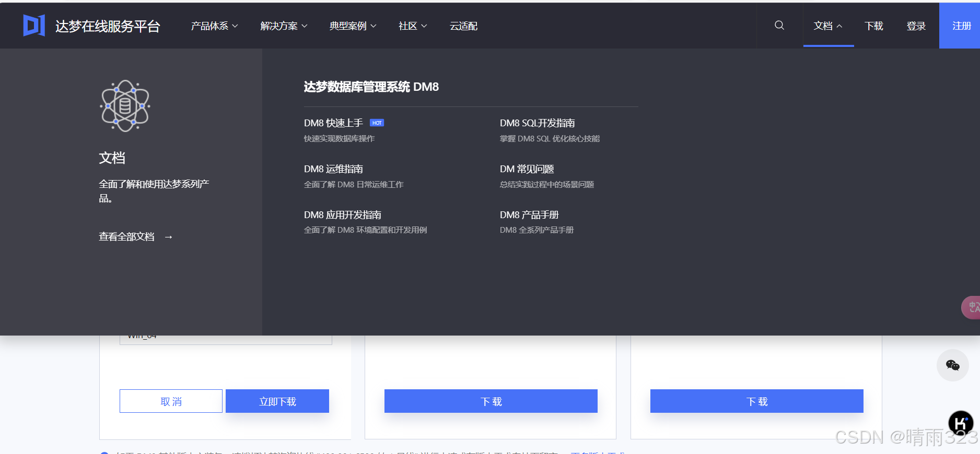Open DM8 SQL开发指南 document
This screenshot has width=980, height=454.
(x=537, y=123)
